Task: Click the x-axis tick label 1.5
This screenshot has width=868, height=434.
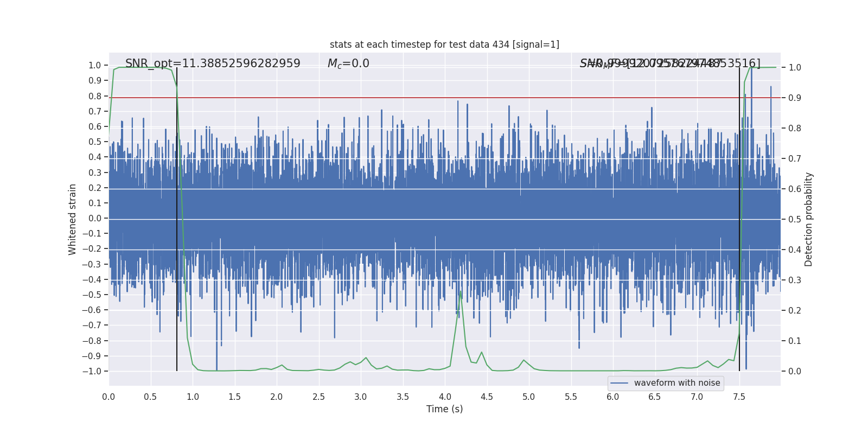Action: [234, 397]
